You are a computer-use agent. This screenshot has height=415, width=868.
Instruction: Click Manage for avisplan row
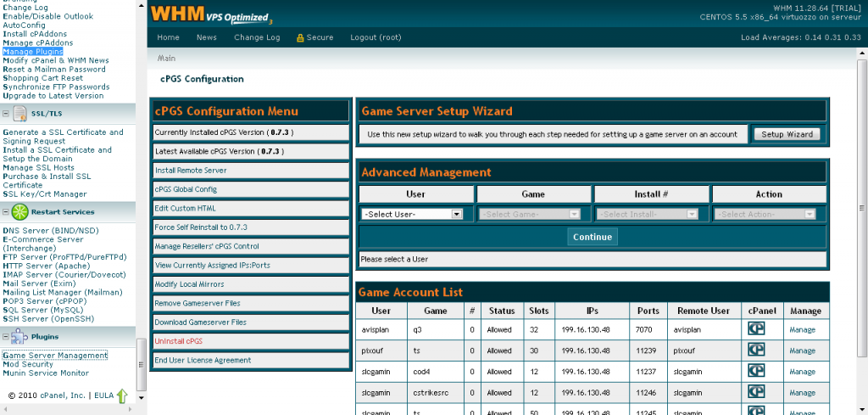click(802, 329)
